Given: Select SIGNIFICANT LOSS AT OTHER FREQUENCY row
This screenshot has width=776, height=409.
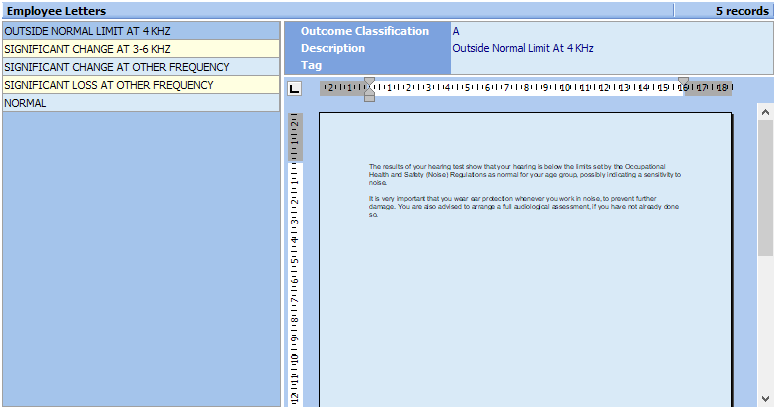Looking at the screenshot, I should [141, 85].
